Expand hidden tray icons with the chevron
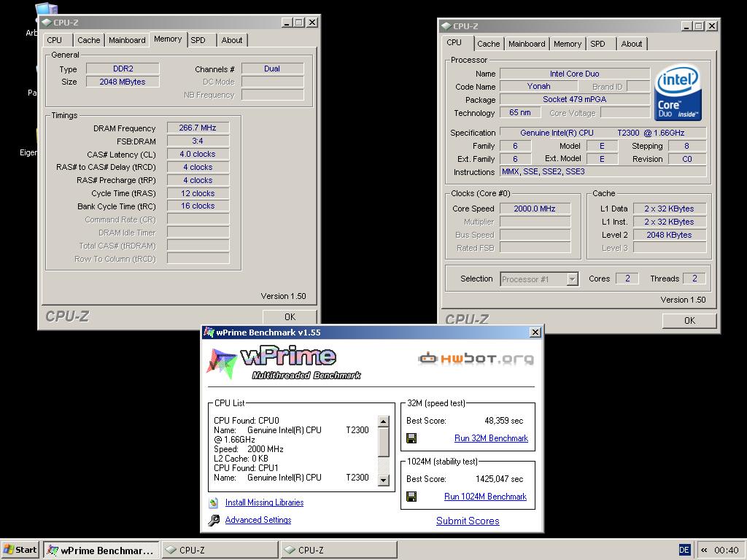The image size is (747, 560). tap(704, 550)
